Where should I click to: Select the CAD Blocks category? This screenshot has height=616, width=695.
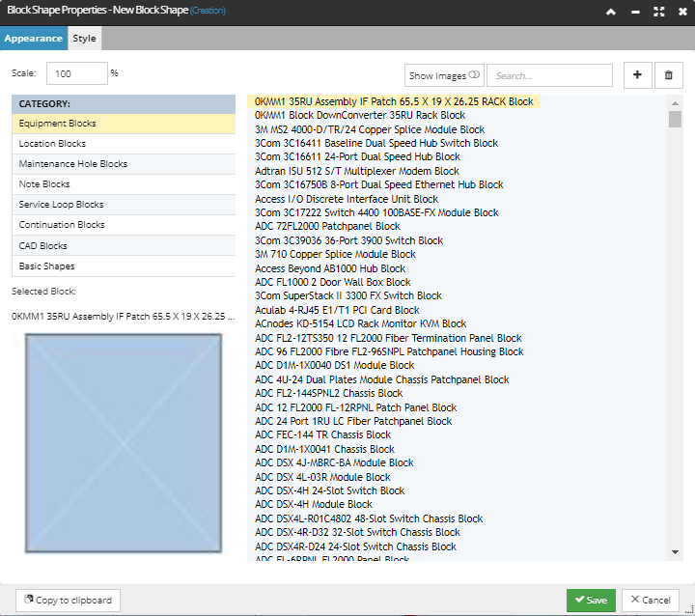click(x=124, y=245)
